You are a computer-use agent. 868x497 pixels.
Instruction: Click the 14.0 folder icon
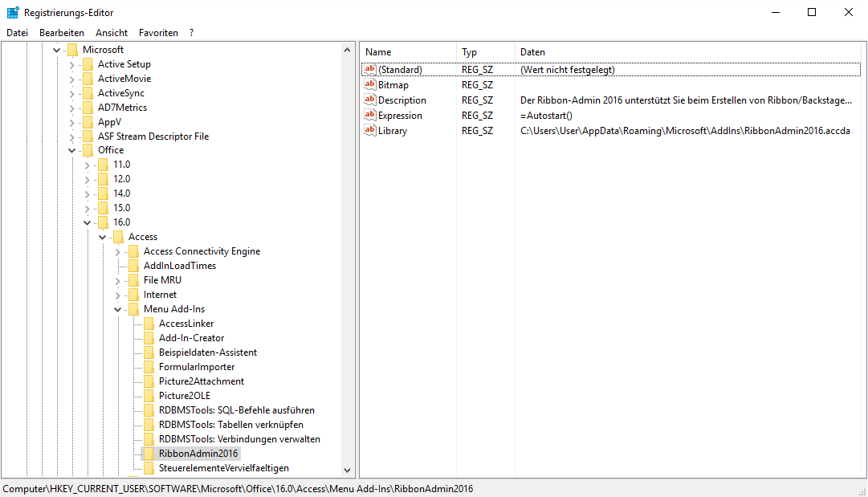[x=104, y=194]
